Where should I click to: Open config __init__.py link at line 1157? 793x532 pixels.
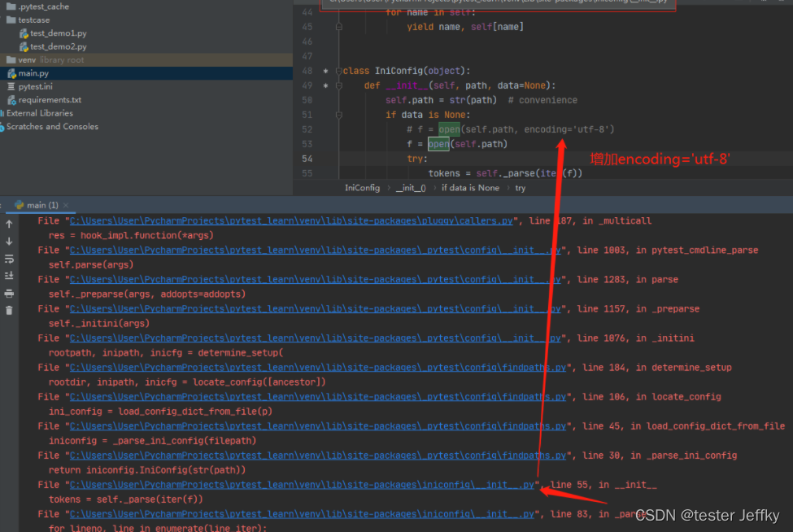pyautogui.click(x=315, y=309)
